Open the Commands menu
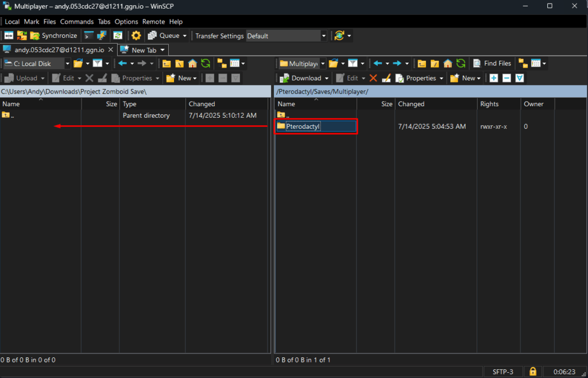The image size is (588, 378). (77, 22)
